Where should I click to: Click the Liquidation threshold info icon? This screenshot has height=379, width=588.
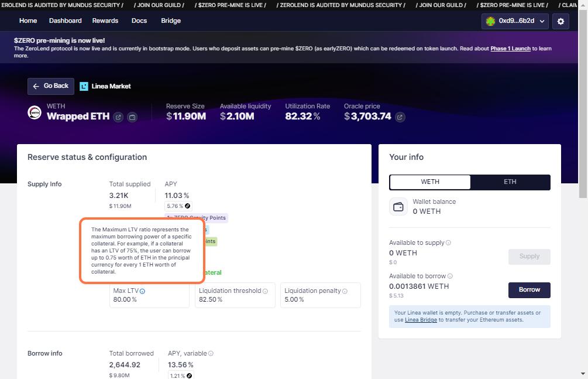(265, 291)
